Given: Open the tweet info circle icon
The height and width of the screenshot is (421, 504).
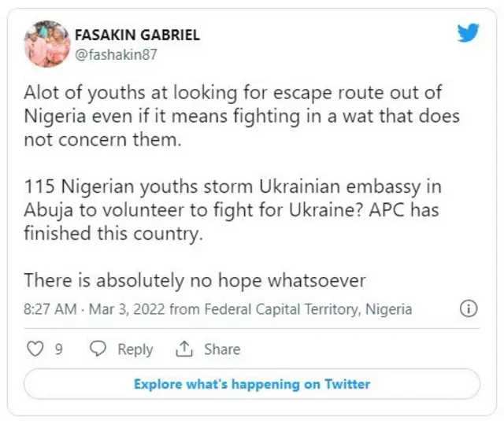Looking at the screenshot, I should [x=469, y=308].
